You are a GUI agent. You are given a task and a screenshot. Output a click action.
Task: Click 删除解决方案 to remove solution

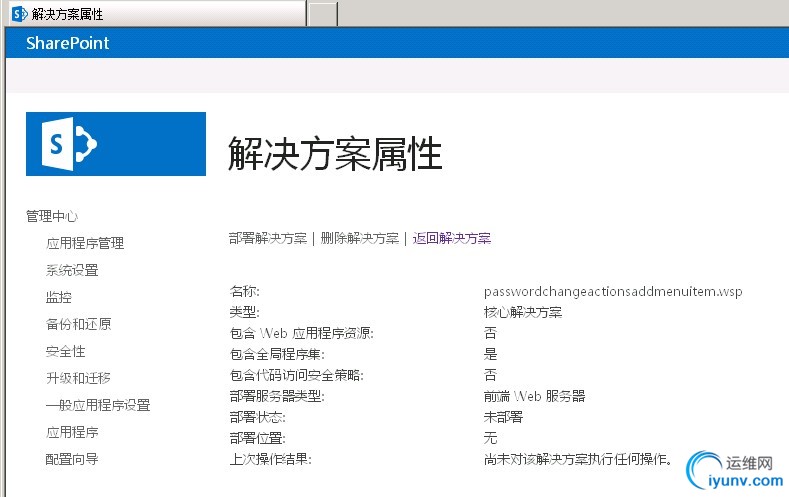click(359, 238)
